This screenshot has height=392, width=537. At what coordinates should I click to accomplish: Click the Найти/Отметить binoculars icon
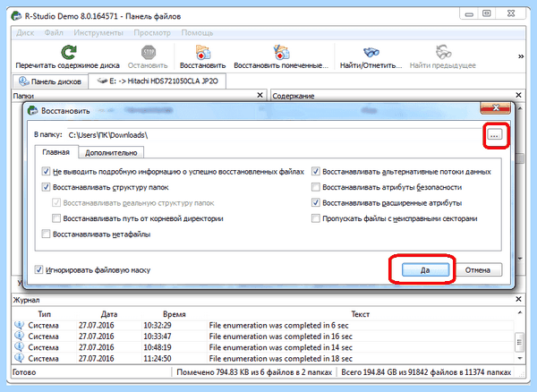tap(371, 53)
